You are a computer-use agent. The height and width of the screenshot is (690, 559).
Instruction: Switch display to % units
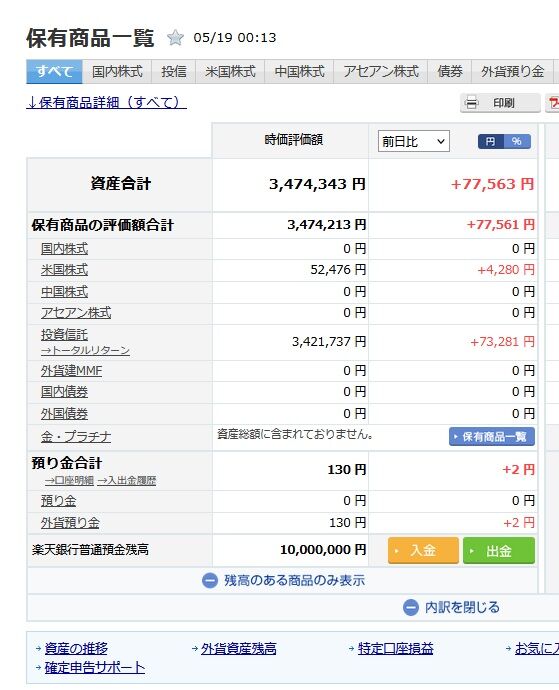(517, 142)
